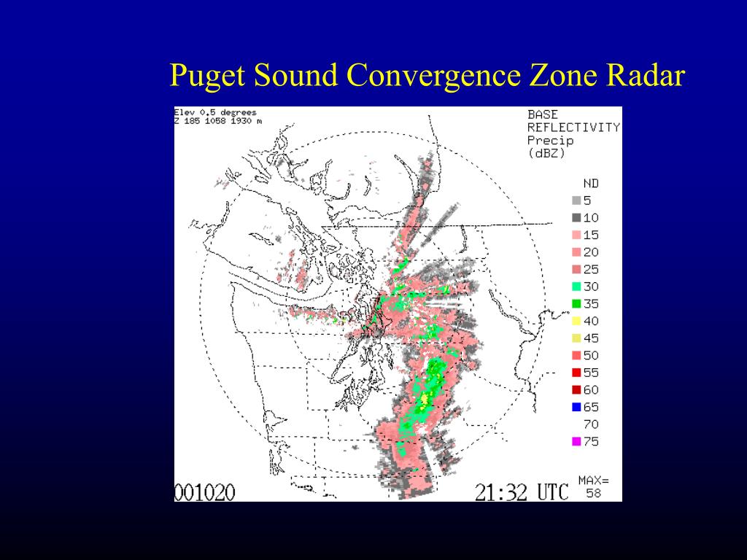Click the 50 dBZ coral legend swatch
Viewport: 747px width, 560px height.
(x=576, y=356)
